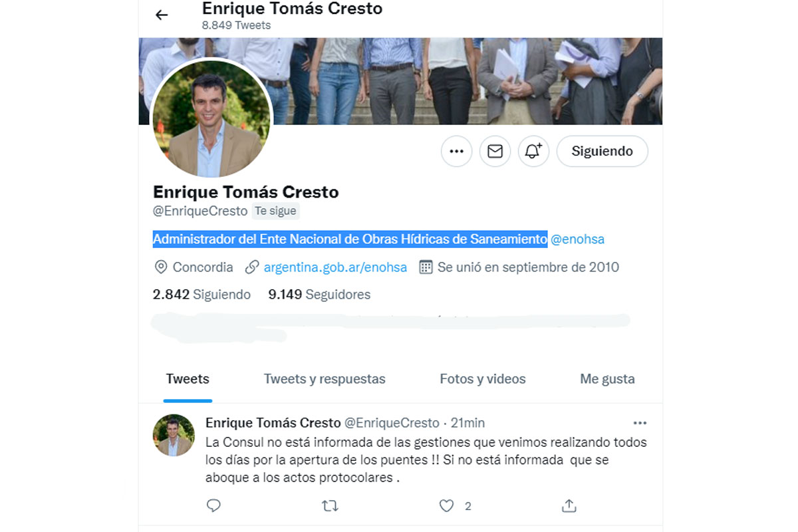Like the tweet with the heart icon

[x=447, y=506]
